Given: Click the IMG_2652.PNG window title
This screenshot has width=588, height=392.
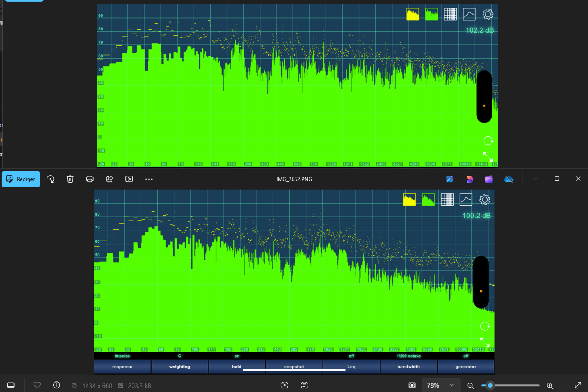Looking at the screenshot, I should 294,179.
